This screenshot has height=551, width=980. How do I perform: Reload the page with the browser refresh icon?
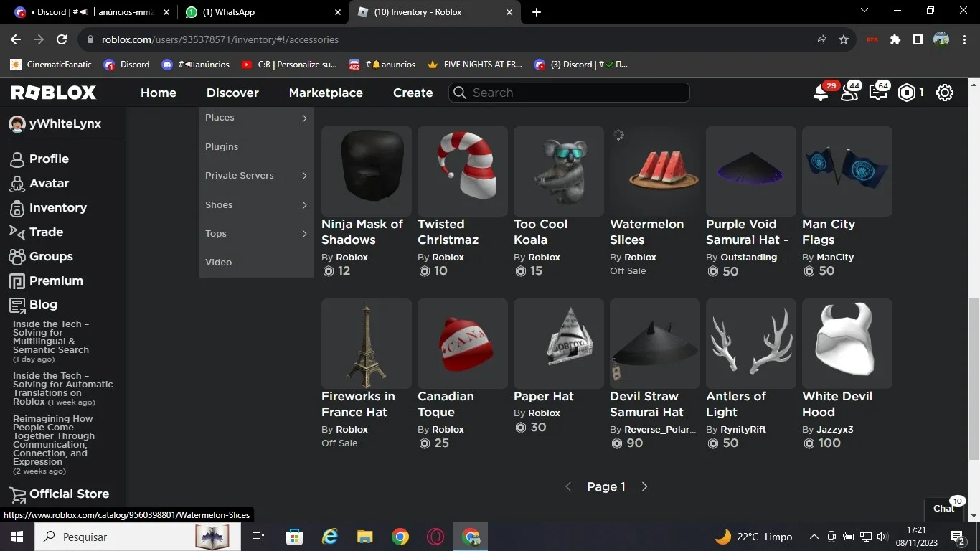[x=62, y=40]
